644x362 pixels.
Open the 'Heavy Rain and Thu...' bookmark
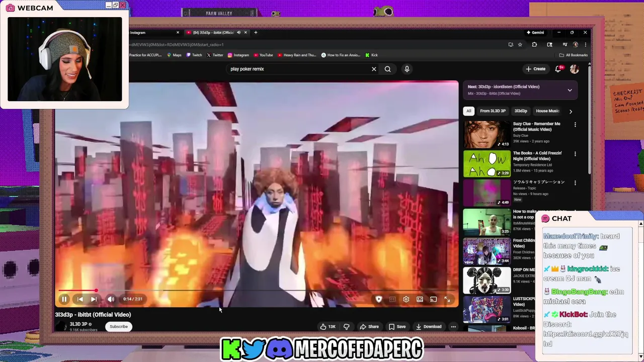pos(296,55)
